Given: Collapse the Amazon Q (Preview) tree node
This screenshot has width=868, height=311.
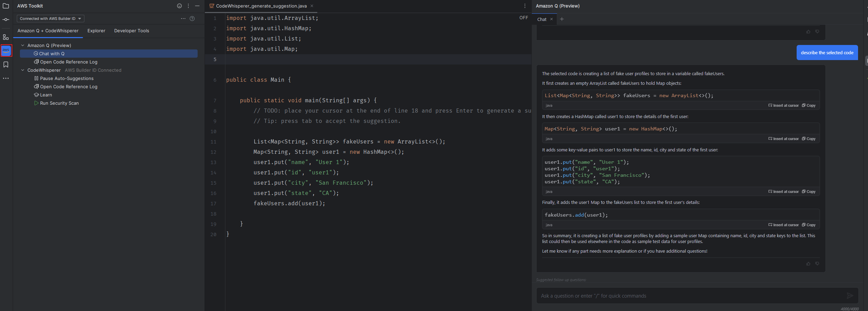Looking at the screenshot, I should (x=23, y=45).
